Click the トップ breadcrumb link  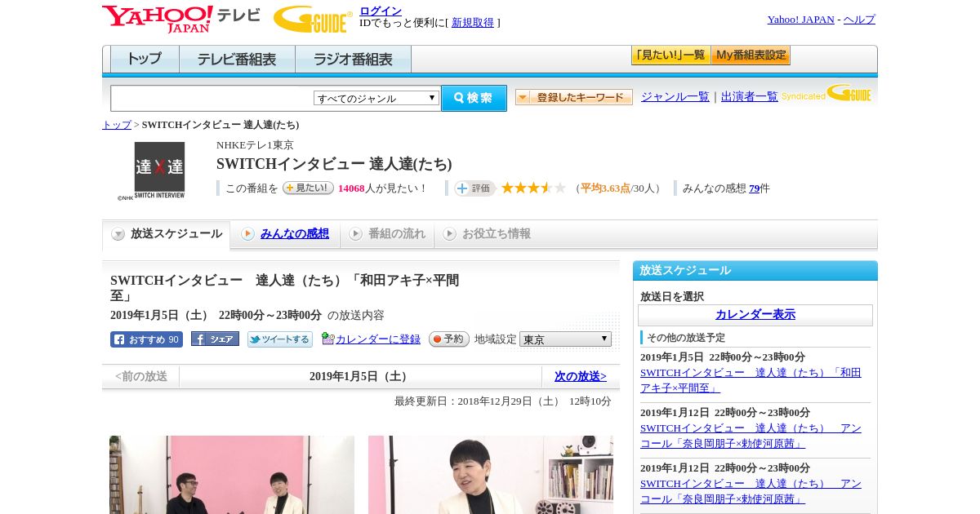tap(117, 125)
